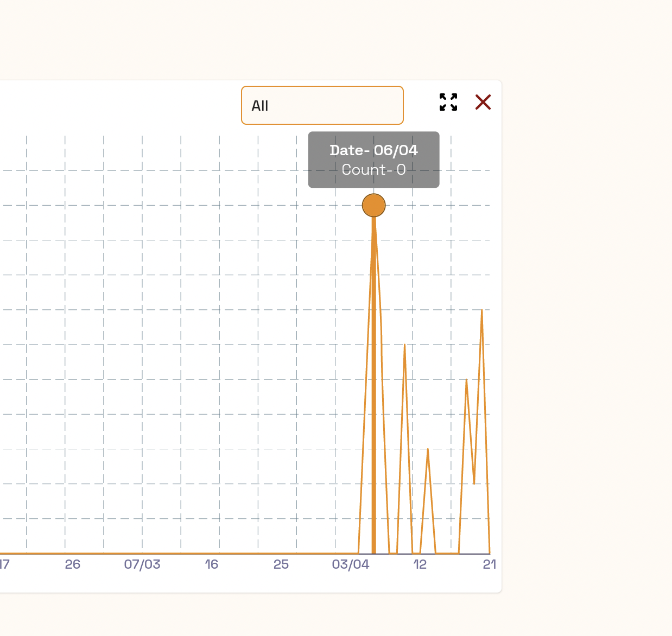Click the 12 axis label
The height and width of the screenshot is (636, 672).
coord(420,564)
